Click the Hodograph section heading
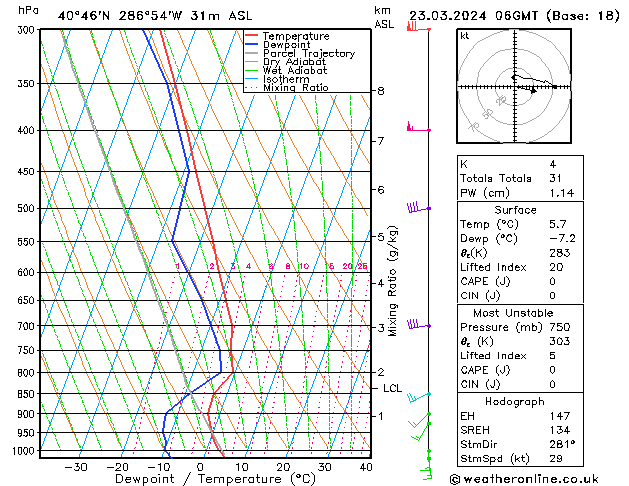Screen dimensions: 629x486 pyautogui.click(x=515, y=401)
